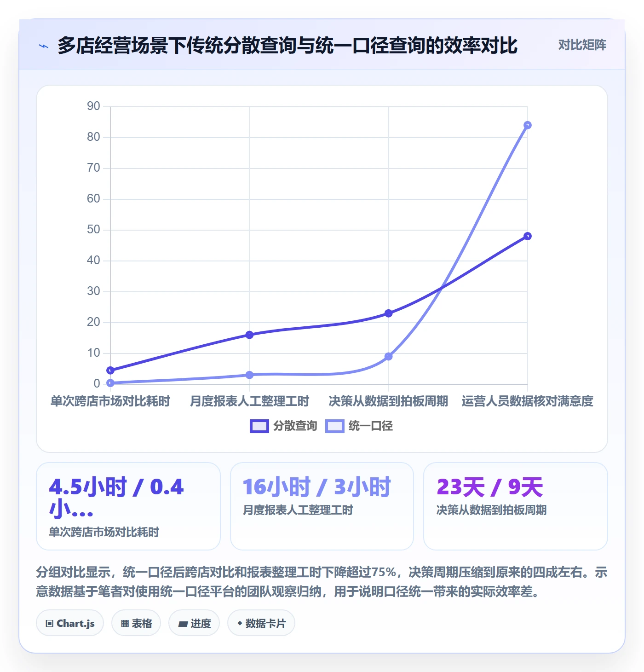Click the 统一口径 point at 运营人员数据核对满意度
Viewport: 644px width, 672px height.
[528, 125]
